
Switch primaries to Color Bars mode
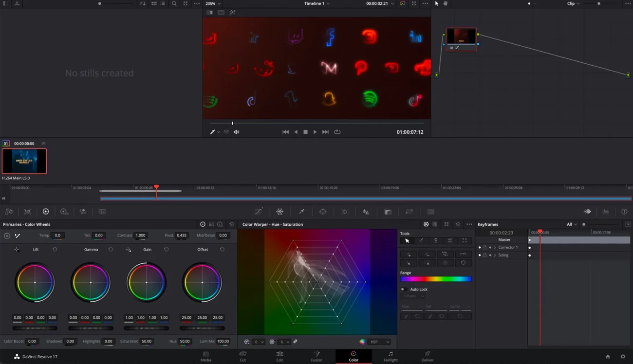coord(211,224)
